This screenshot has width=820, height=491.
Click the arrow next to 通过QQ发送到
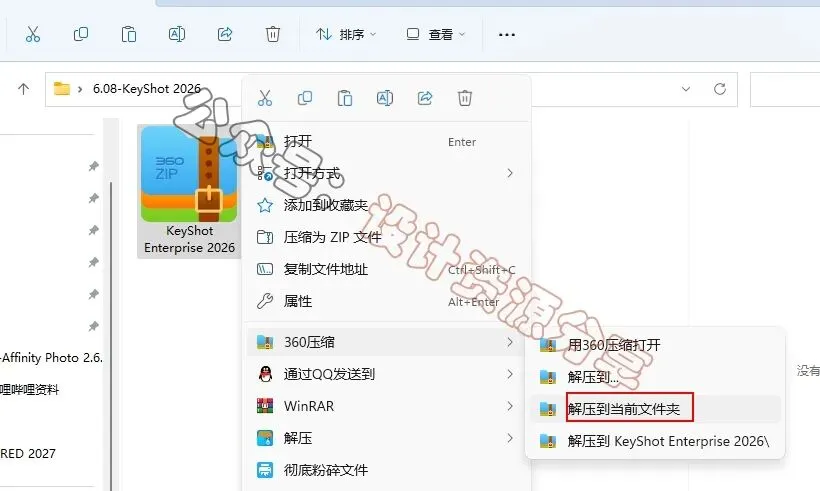click(x=510, y=374)
